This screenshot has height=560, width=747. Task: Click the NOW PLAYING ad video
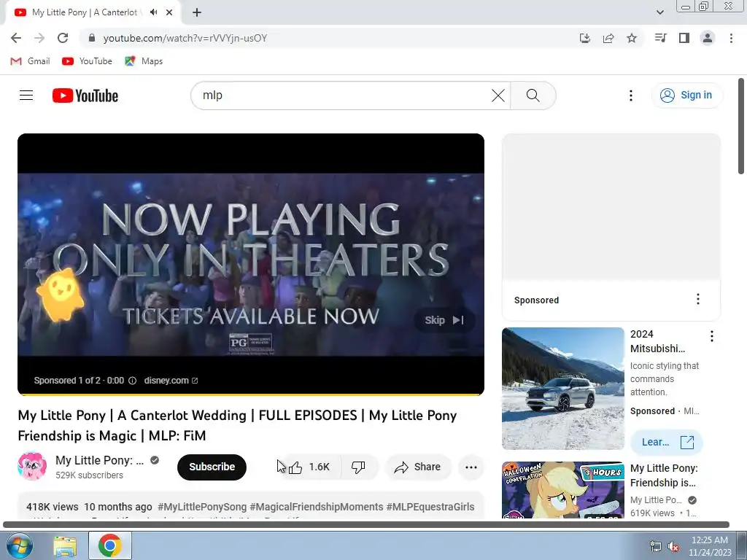[251, 264]
